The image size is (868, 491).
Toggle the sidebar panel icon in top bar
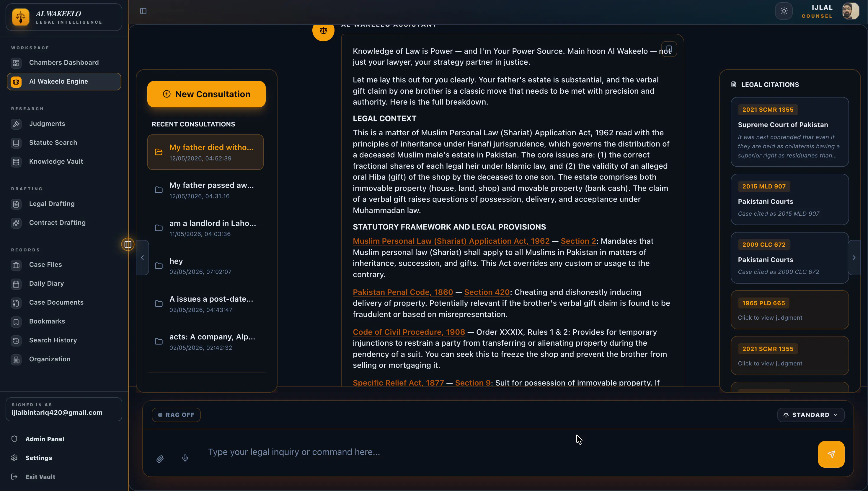pos(143,11)
